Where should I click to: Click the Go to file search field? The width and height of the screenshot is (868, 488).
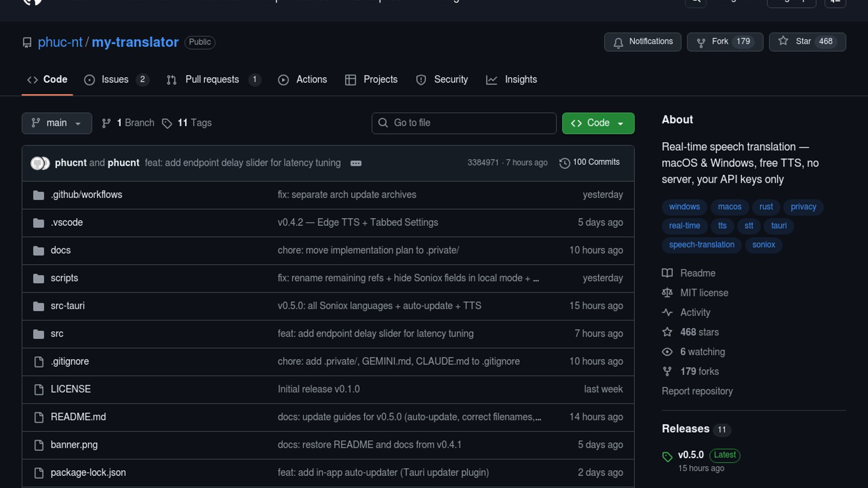click(464, 123)
